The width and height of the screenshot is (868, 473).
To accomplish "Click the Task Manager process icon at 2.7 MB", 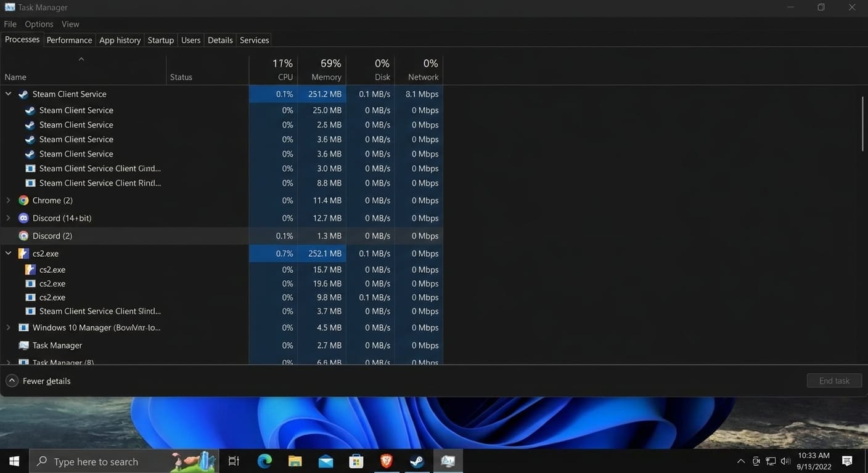I will click(23, 346).
